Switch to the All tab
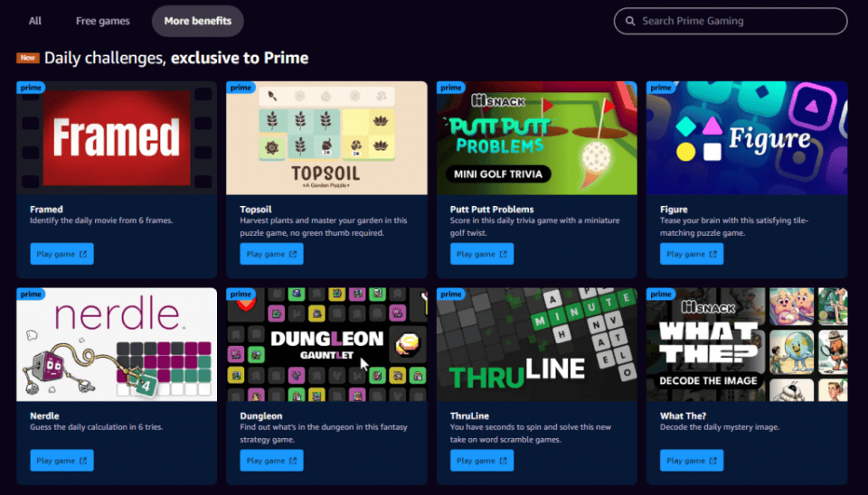Image resolution: width=868 pixels, height=495 pixels. 35,21
